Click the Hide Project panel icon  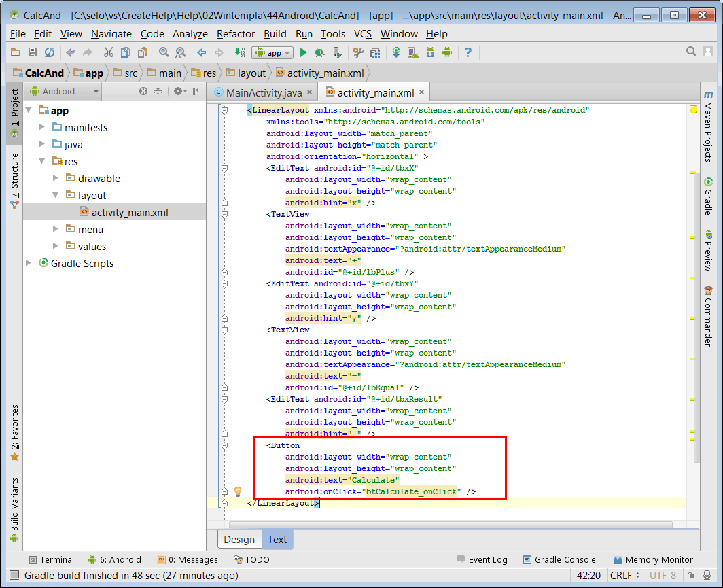click(197, 91)
